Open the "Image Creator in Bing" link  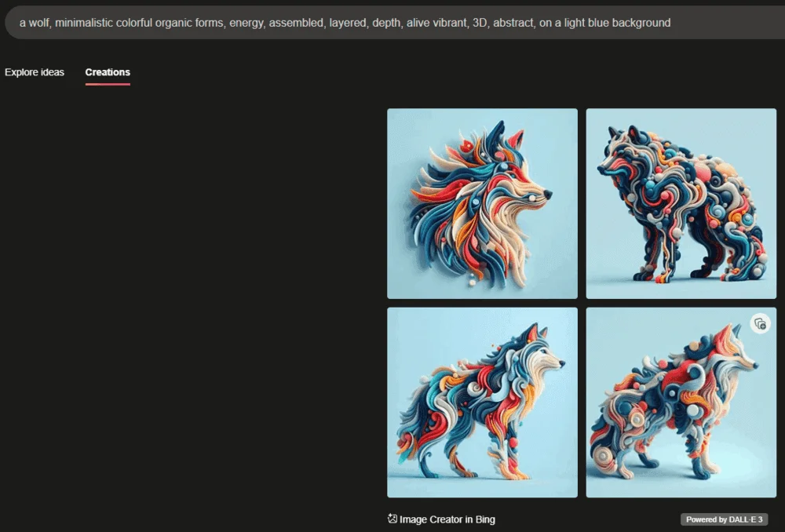[x=447, y=519]
